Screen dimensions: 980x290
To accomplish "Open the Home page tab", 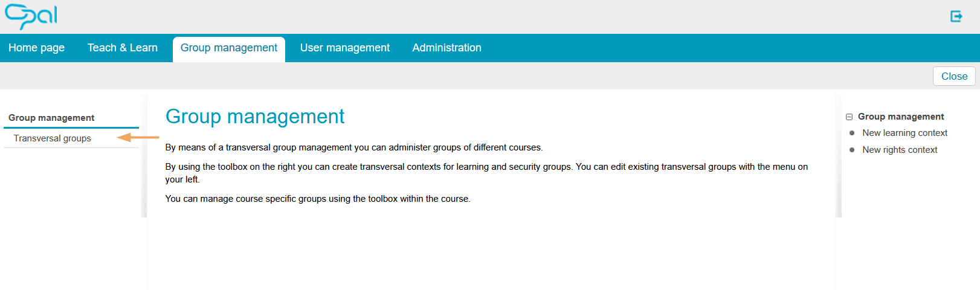I will [37, 48].
